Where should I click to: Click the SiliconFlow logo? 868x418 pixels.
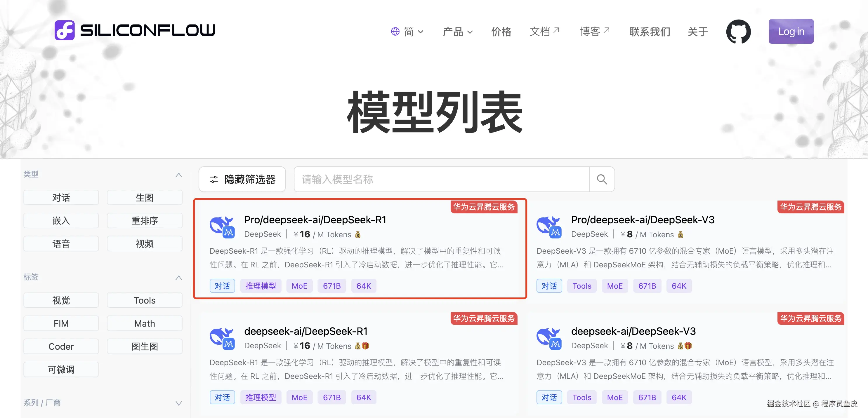tap(135, 30)
